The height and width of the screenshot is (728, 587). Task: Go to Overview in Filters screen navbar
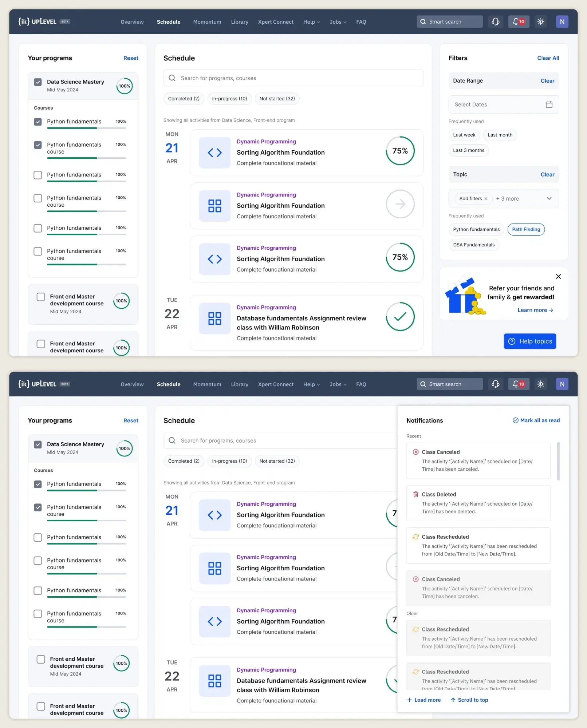click(132, 22)
